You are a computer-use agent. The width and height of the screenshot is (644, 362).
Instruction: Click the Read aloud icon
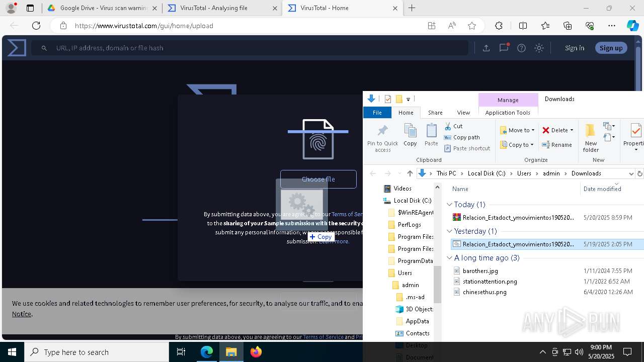click(x=452, y=26)
